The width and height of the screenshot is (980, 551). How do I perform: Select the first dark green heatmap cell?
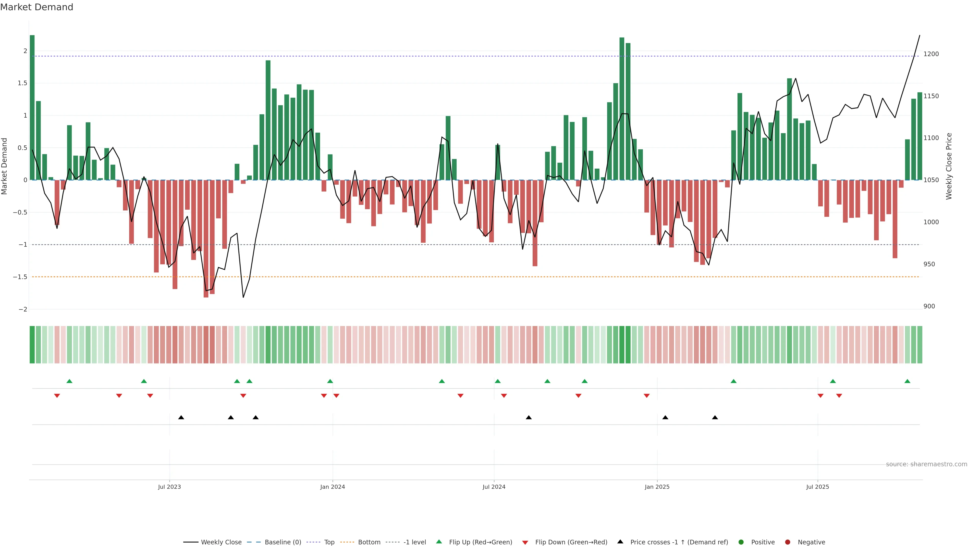pyautogui.click(x=32, y=345)
